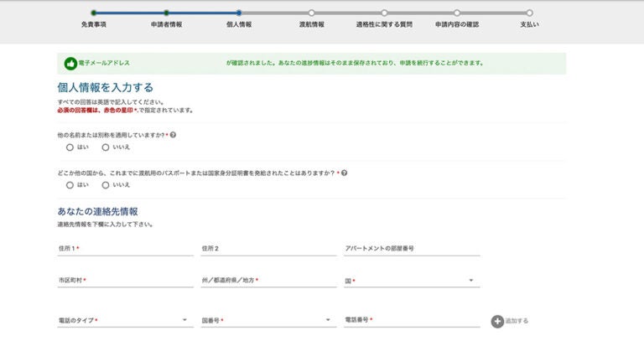Click the 個人情報を入力する heading
The height and width of the screenshot is (341, 644).
pos(106,87)
